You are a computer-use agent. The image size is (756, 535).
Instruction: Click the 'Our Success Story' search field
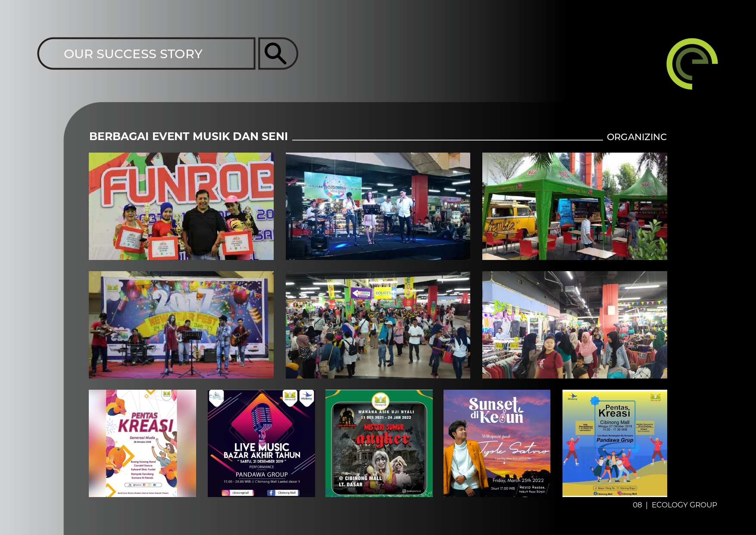point(147,54)
